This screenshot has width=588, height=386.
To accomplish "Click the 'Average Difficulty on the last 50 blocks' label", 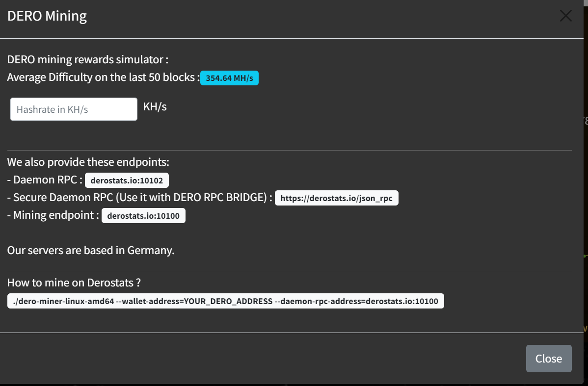I will tap(103, 77).
